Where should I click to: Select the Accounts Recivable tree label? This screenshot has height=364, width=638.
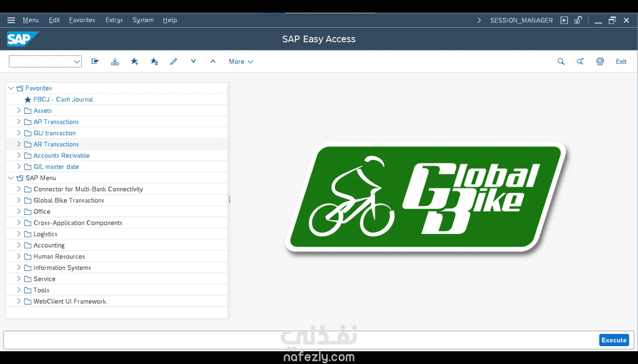click(x=62, y=155)
